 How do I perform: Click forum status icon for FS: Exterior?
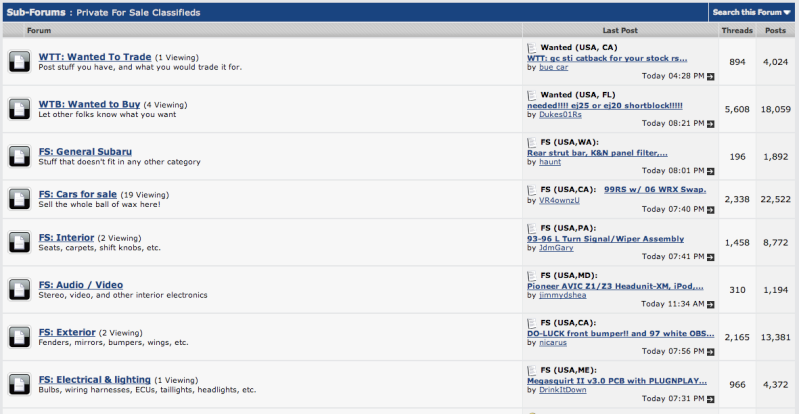19,337
